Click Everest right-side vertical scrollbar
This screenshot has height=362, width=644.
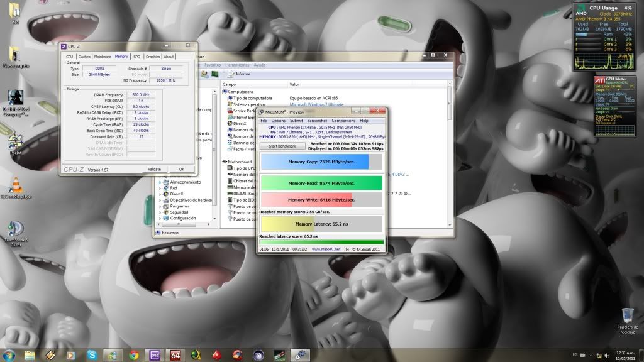click(449, 154)
